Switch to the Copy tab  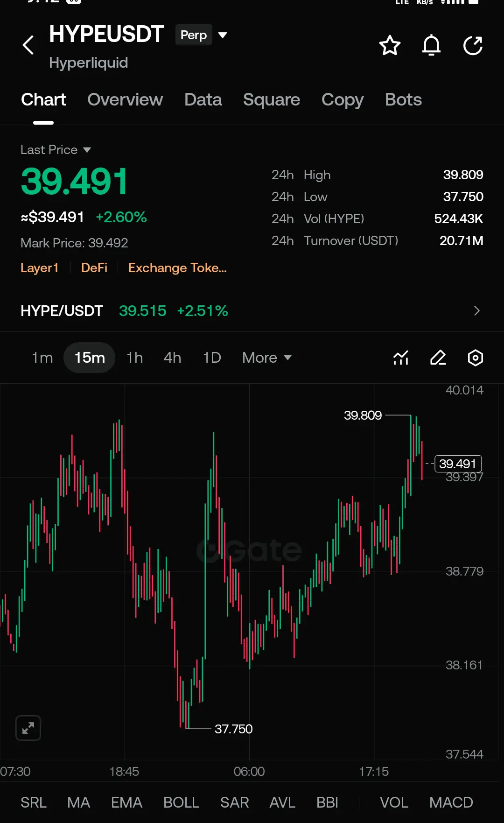(x=343, y=100)
